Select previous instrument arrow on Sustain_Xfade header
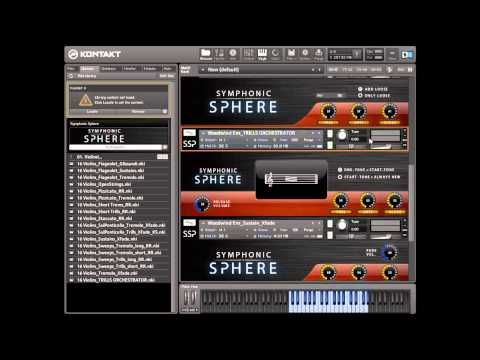Viewport: 480px width, 360px height. pos(313,223)
